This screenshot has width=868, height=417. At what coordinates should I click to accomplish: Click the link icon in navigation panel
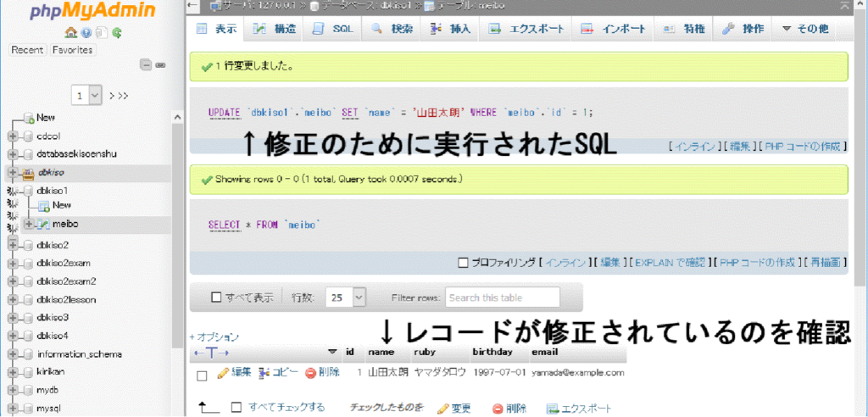160,64
